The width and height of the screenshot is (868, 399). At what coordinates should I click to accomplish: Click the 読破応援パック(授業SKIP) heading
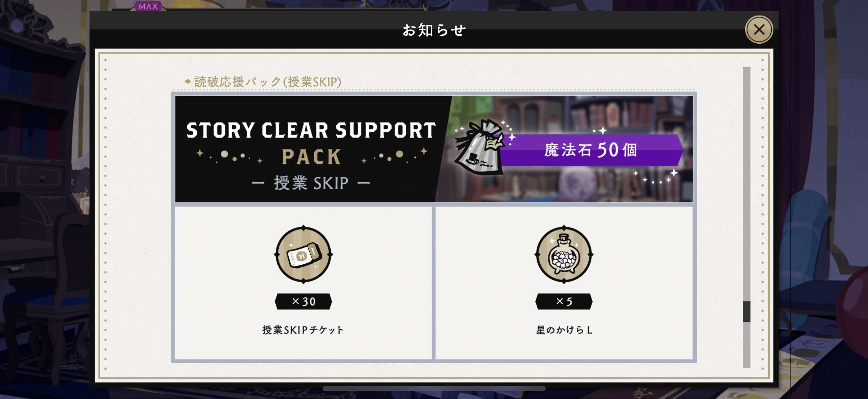coord(268,82)
